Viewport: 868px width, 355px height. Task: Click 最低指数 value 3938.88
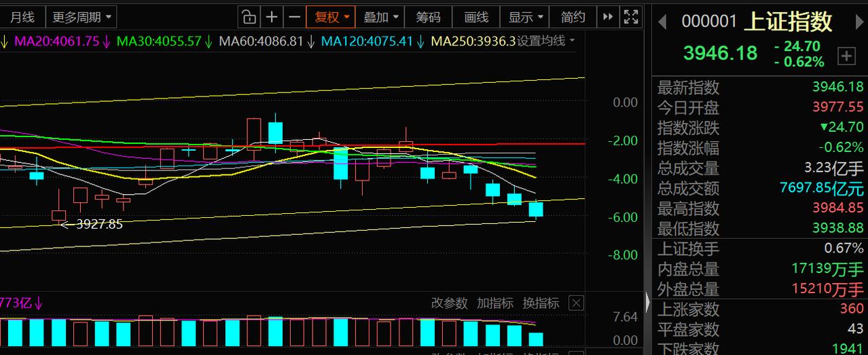[837, 228]
